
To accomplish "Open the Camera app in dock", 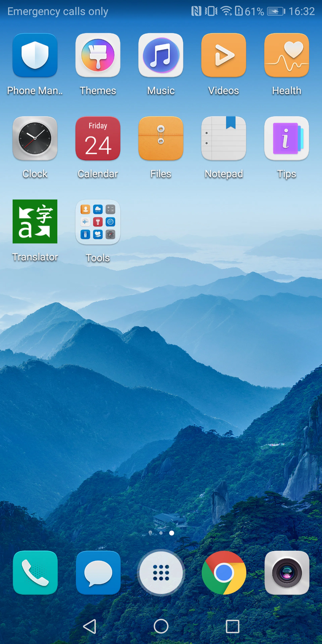I will pos(287,573).
